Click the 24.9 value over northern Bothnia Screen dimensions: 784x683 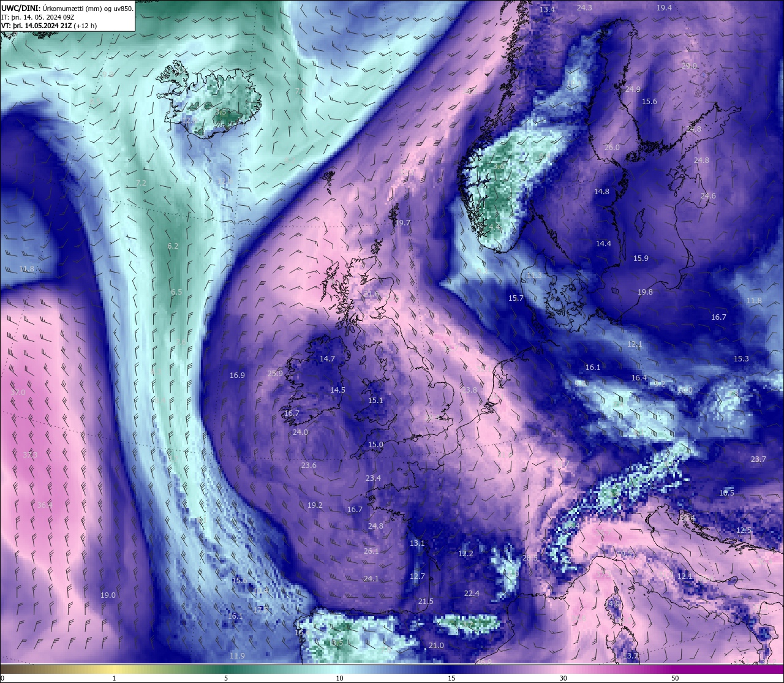click(x=633, y=89)
